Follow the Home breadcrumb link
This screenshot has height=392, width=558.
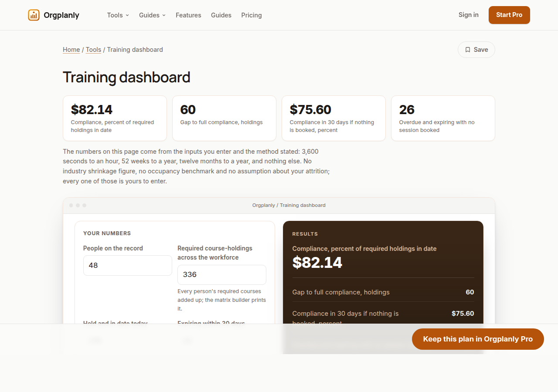(71, 50)
